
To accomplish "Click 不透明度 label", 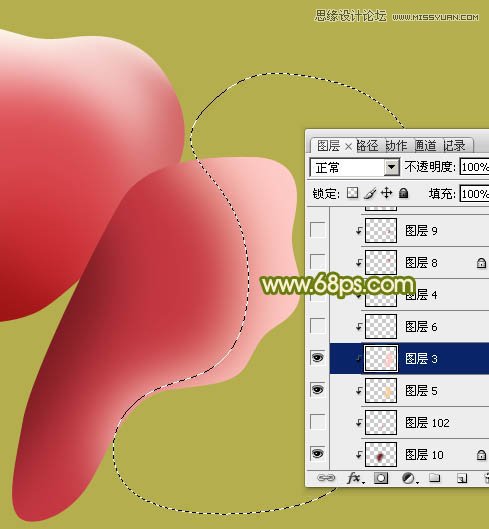I will pos(430,167).
